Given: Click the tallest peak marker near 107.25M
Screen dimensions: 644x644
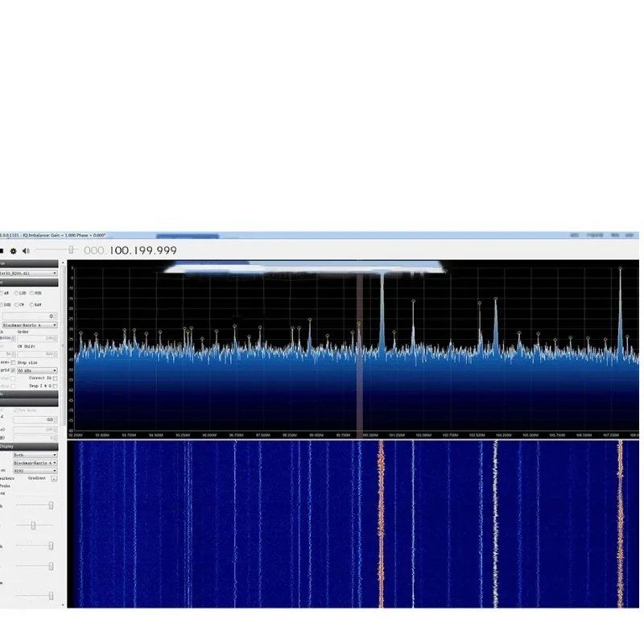Looking at the screenshot, I should coord(620,269).
